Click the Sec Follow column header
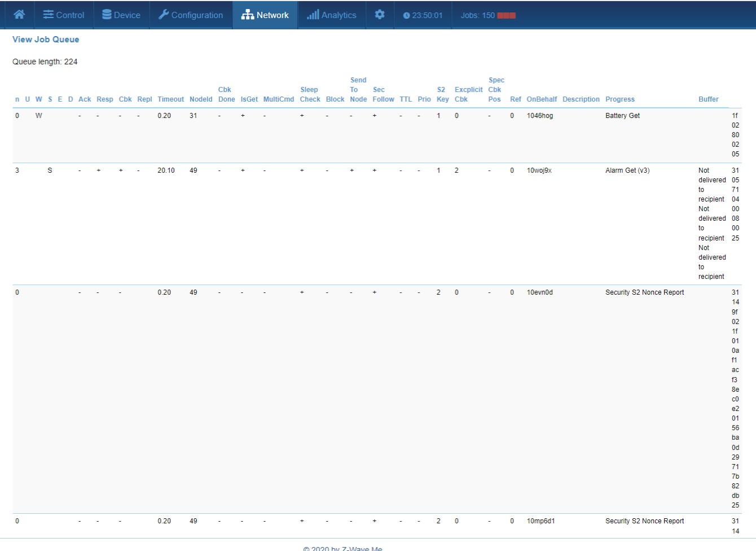The height and width of the screenshot is (551, 756). 384,94
